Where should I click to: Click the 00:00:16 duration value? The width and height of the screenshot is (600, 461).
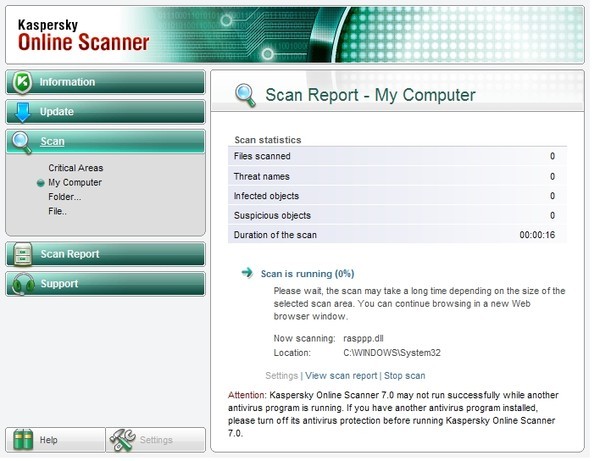[537, 235]
